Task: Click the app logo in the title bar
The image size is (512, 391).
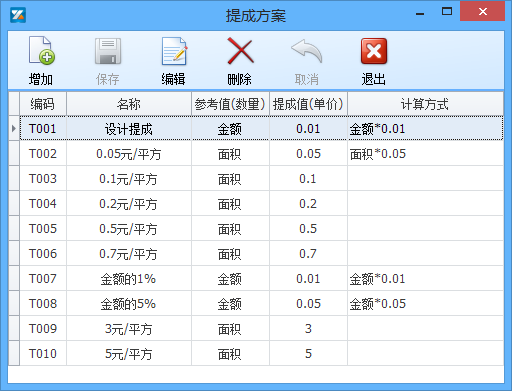Action: [18, 15]
